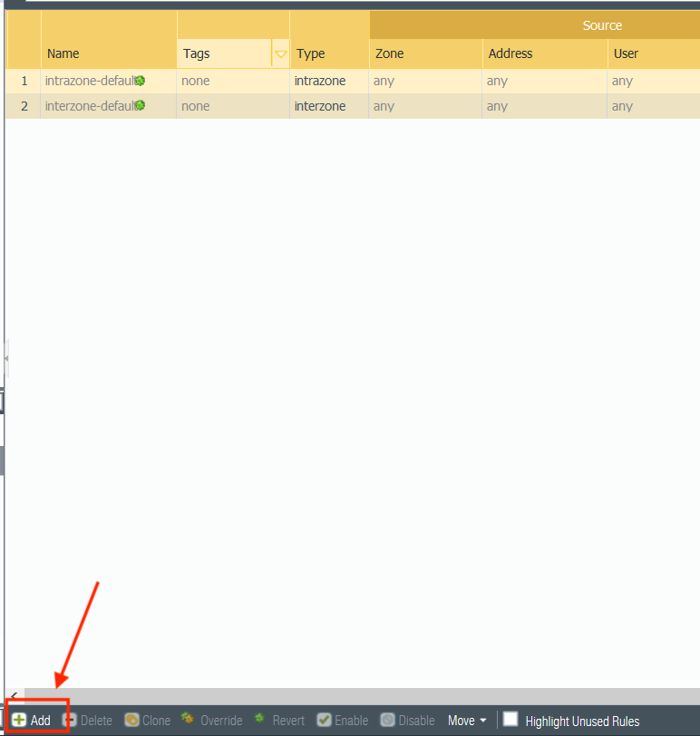Viewport: 700px width, 736px height.
Task: Click the Address column header
Action: click(510, 53)
